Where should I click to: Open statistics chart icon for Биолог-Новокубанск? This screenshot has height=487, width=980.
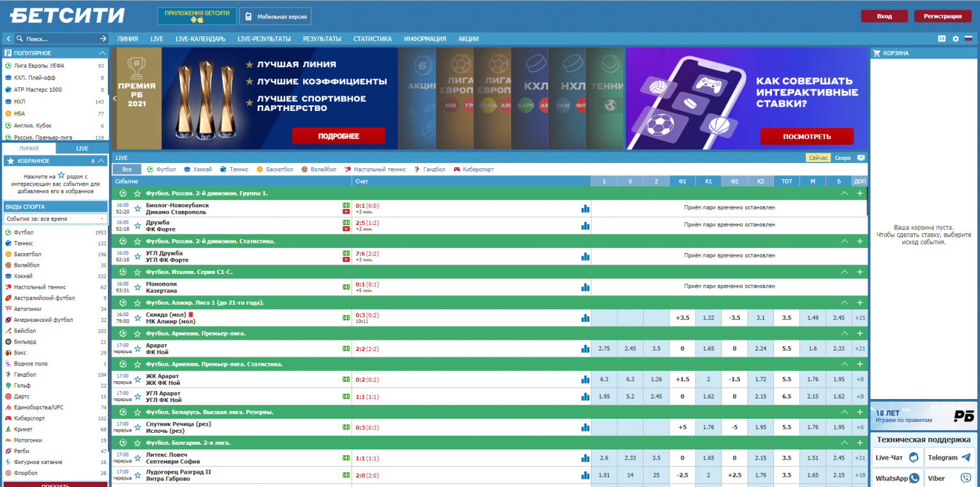tap(585, 208)
